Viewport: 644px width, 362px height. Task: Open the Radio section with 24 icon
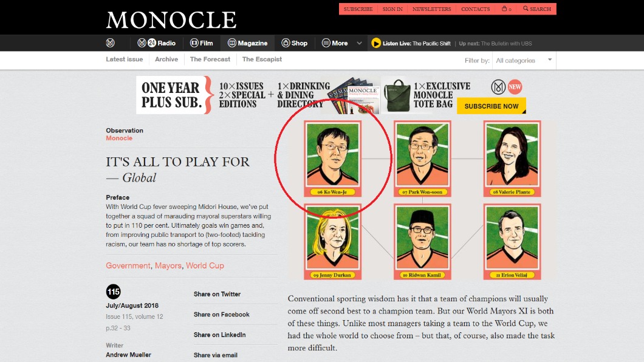click(x=157, y=43)
